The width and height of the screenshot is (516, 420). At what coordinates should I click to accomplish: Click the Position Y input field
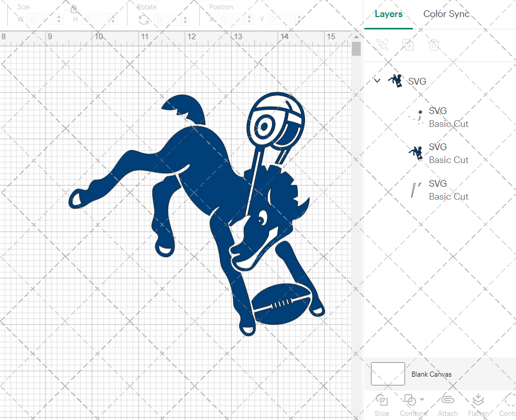coord(282,20)
